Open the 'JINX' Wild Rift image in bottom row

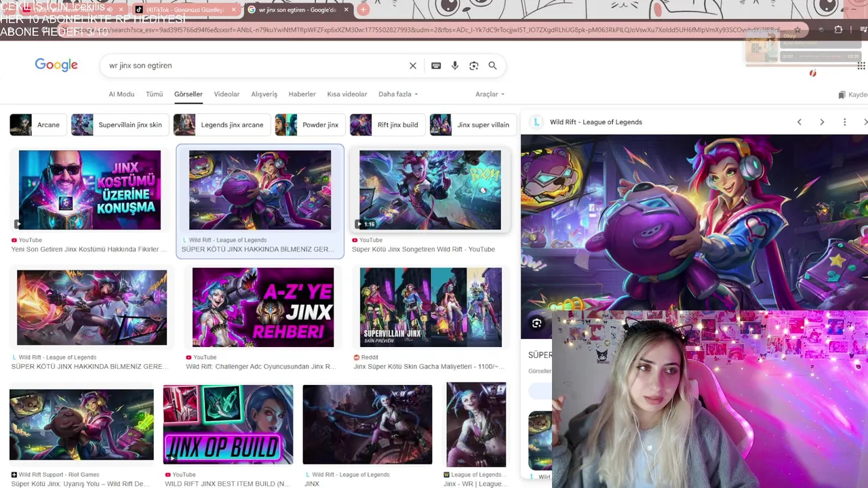coord(368,424)
